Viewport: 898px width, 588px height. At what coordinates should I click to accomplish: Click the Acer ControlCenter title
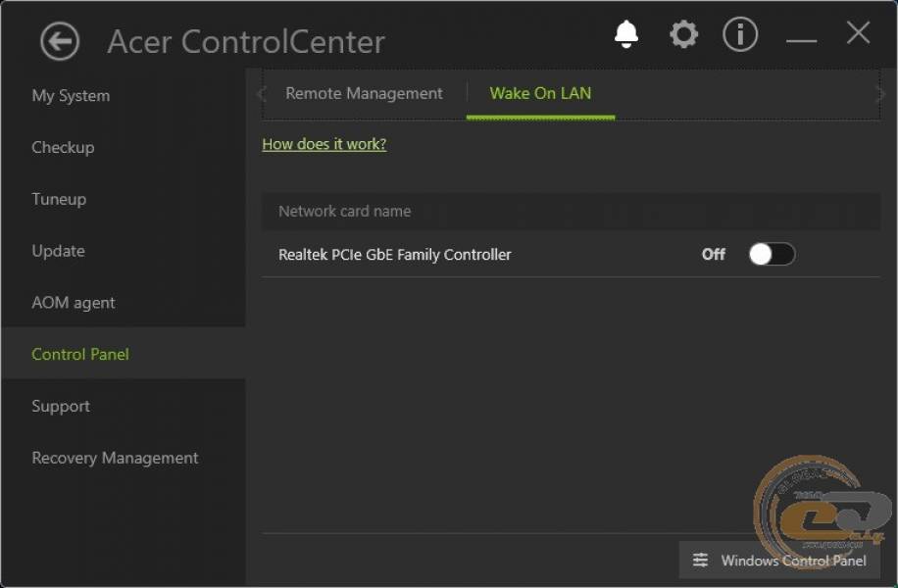[x=246, y=42]
